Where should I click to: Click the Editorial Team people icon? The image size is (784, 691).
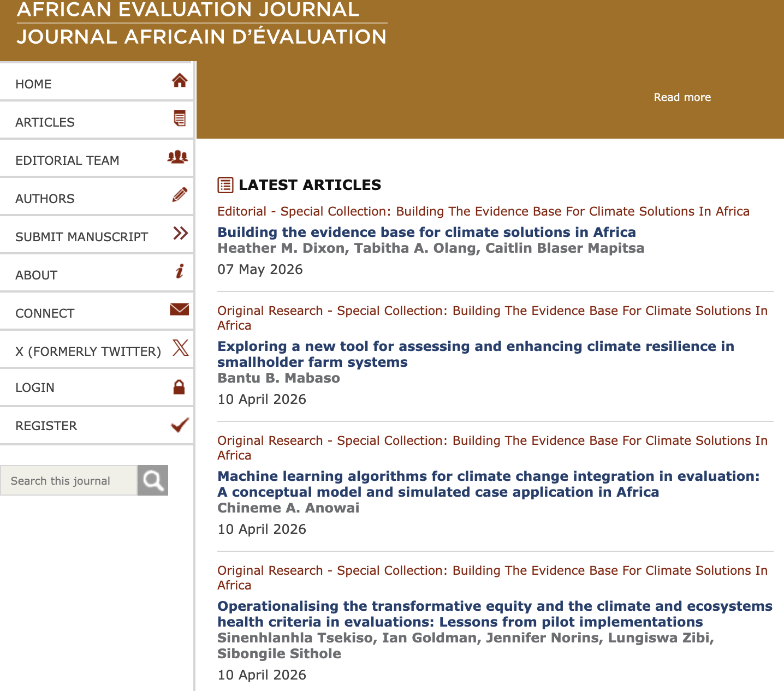(177, 157)
